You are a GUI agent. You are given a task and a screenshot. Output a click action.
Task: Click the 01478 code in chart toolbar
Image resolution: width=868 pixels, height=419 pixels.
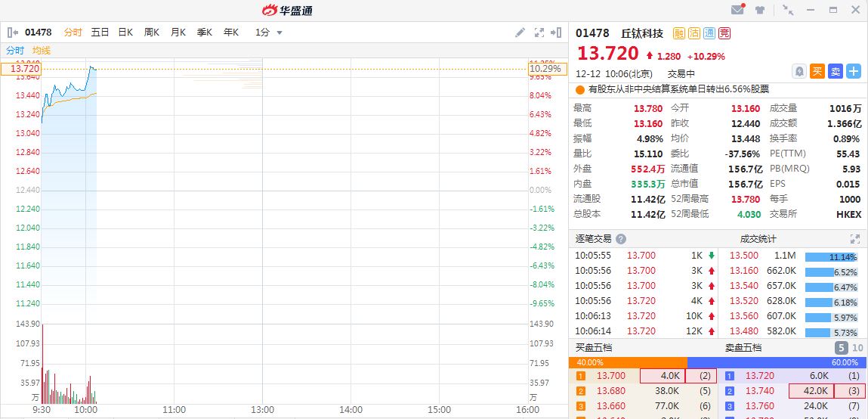click(x=39, y=33)
